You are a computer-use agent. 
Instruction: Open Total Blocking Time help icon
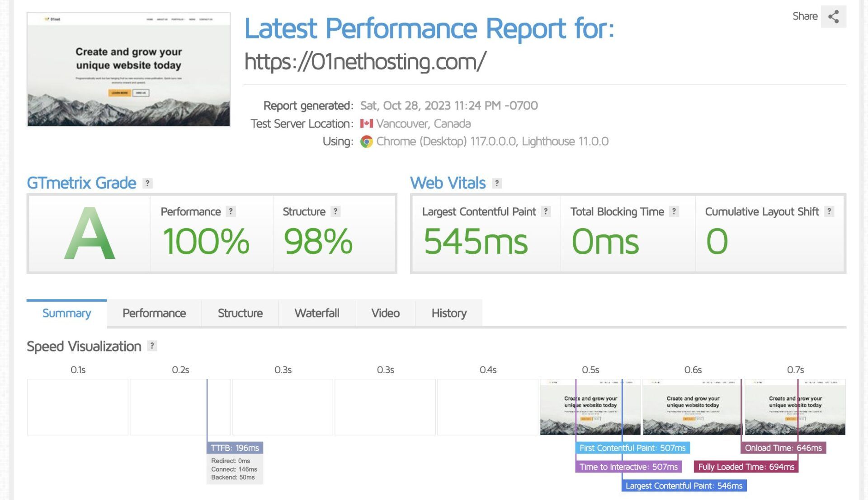[x=674, y=211]
